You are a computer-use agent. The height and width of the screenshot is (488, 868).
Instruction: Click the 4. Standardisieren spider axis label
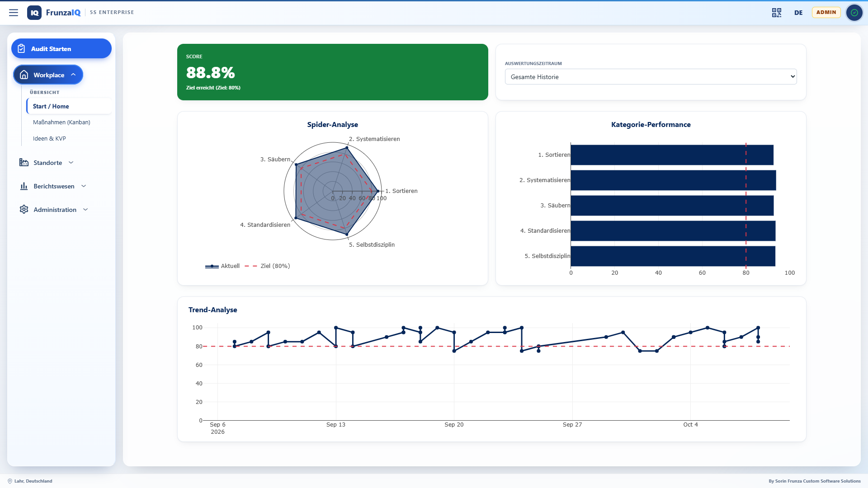(265, 225)
